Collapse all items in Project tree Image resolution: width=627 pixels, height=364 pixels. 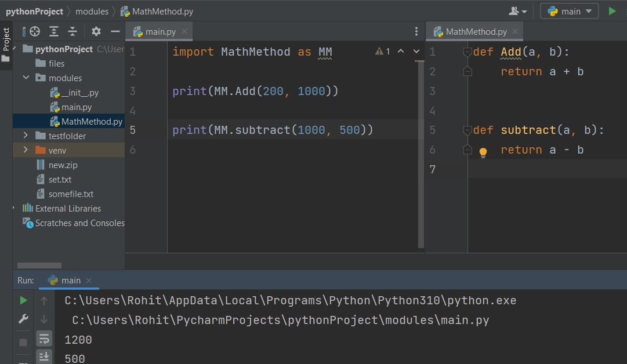click(73, 31)
